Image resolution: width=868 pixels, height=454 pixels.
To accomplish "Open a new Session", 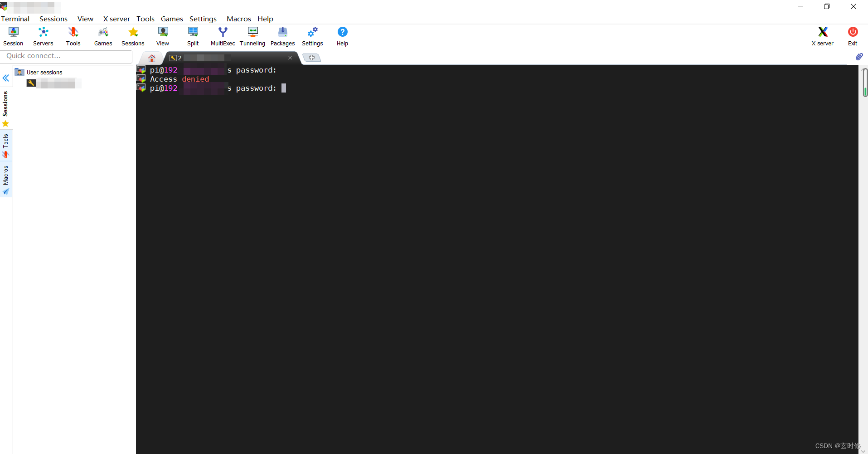I will pyautogui.click(x=13, y=36).
